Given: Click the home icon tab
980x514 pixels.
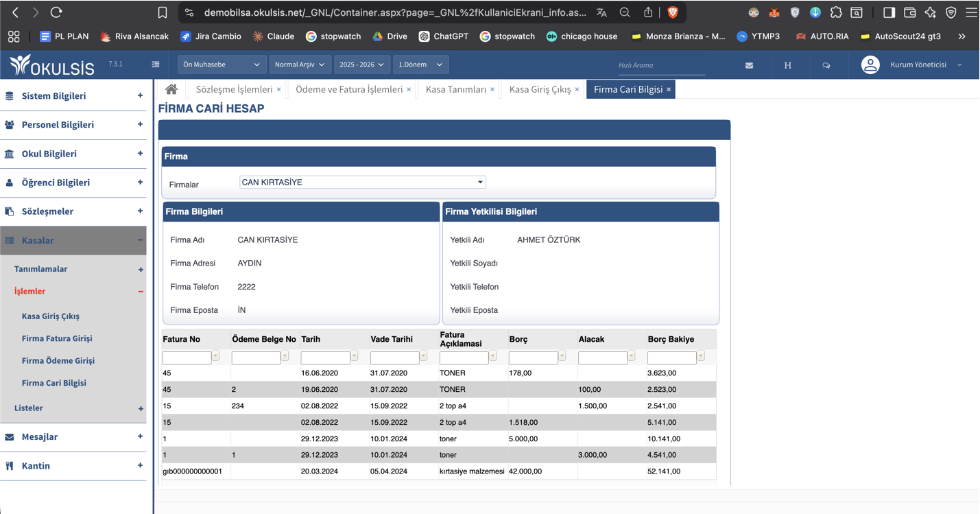Looking at the screenshot, I should coord(171,89).
